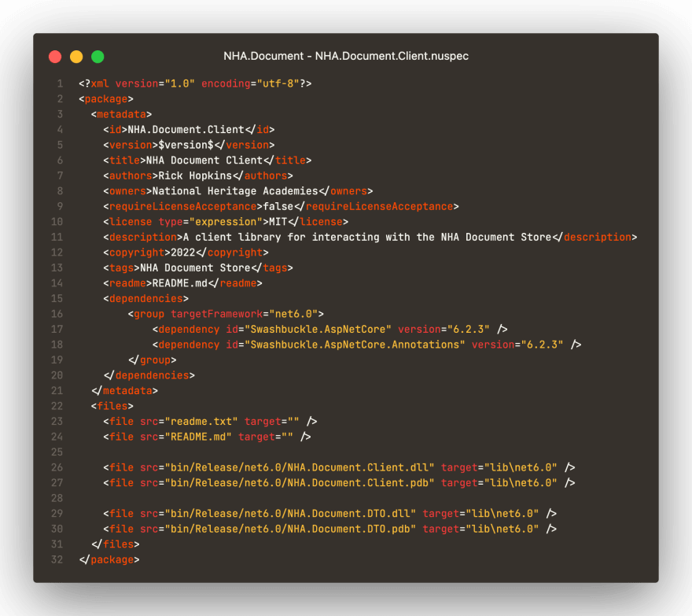Image resolution: width=692 pixels, height=616 pixels.
Task: Click the owners text National Heritage Academies
Action: click(x=235, y=190)
